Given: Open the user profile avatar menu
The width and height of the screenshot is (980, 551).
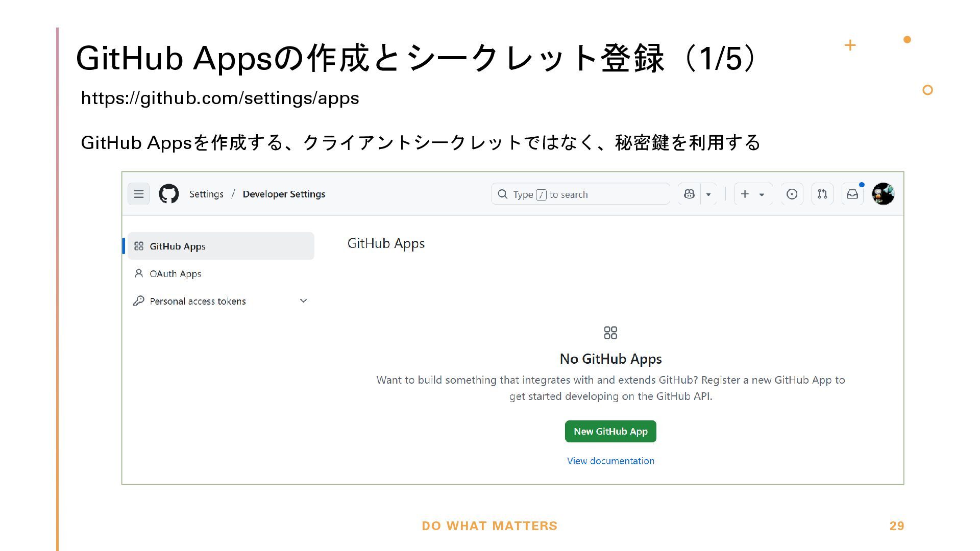Looking at the screenshot, I should click(883, 194).
